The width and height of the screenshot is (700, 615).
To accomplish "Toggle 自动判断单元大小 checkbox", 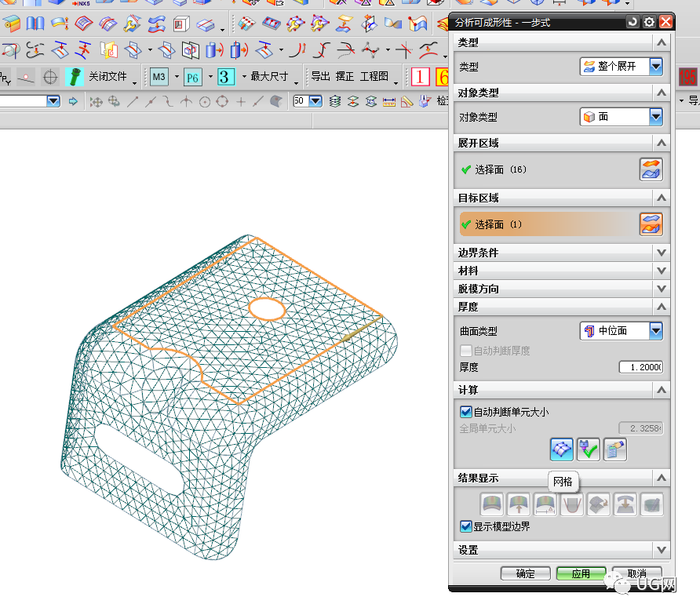I will pyautogui.click(x=465, y=412).
